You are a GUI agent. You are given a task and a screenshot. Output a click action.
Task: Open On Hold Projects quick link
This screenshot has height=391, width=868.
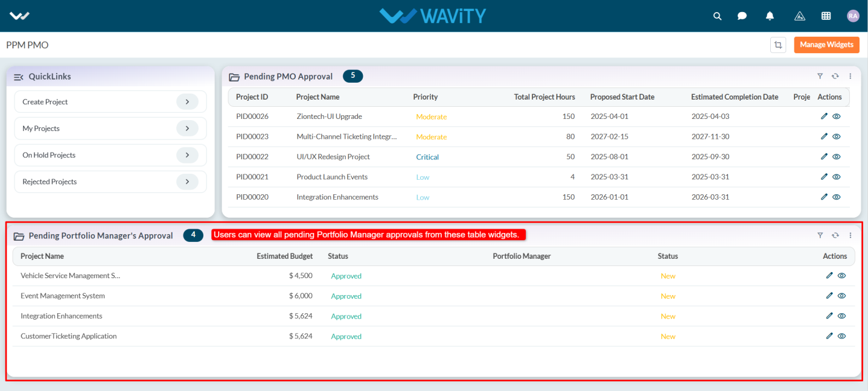pyautogui.click(x=110, y=155)
